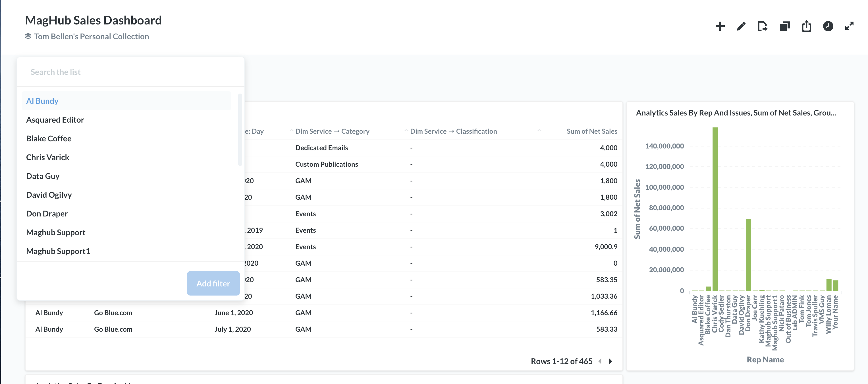Open the auto-refresh clock icon

tap(828, 26)
